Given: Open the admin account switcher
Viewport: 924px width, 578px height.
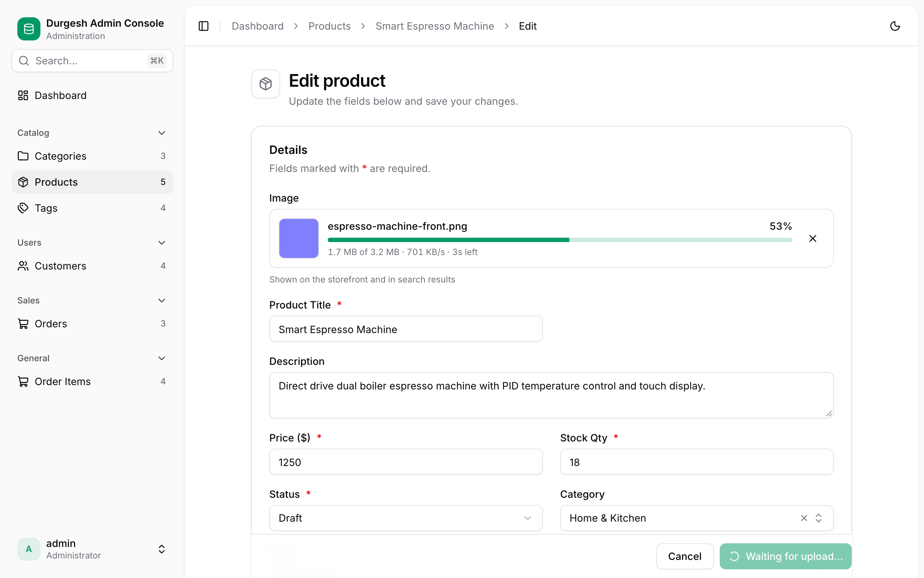Looking at the screenshot, I should pos(92,549).
